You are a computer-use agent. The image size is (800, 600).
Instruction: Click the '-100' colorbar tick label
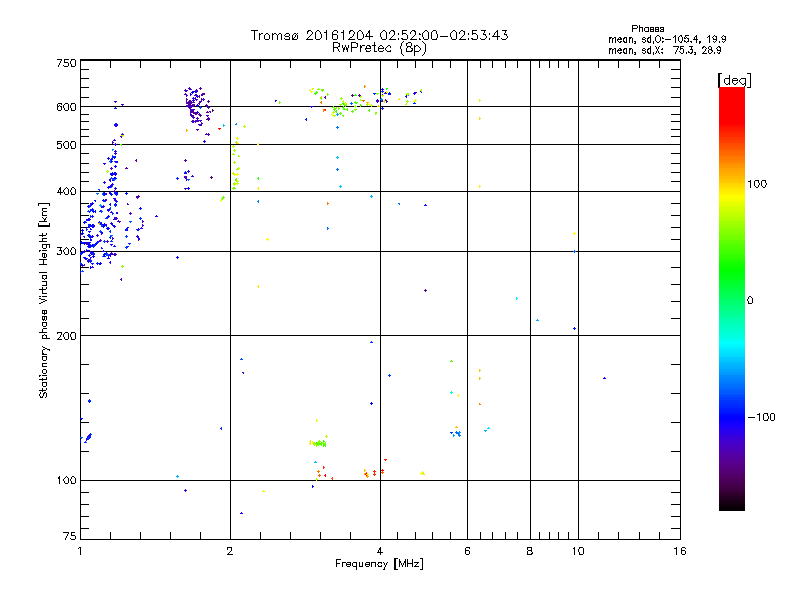tap(762, 417)
